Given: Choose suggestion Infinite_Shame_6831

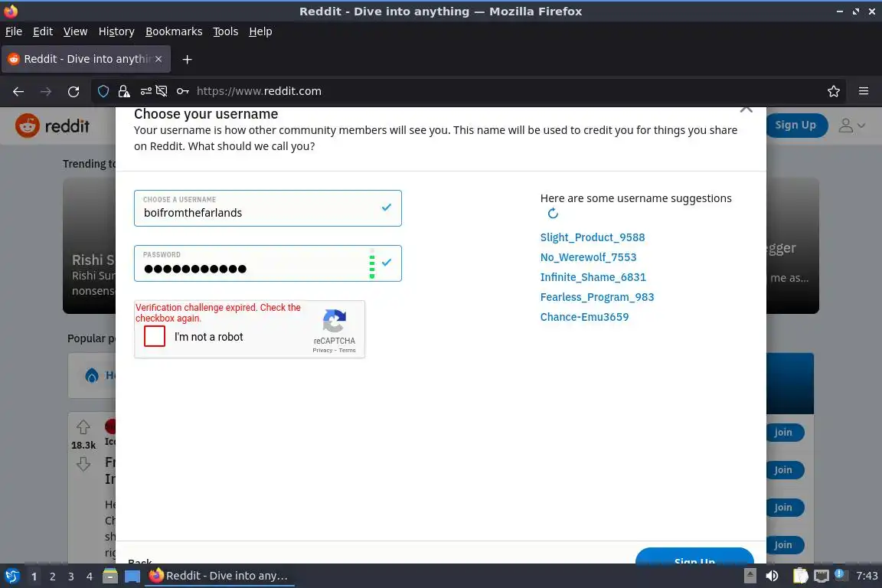Looking at the screenshot, I should (593, 277).
